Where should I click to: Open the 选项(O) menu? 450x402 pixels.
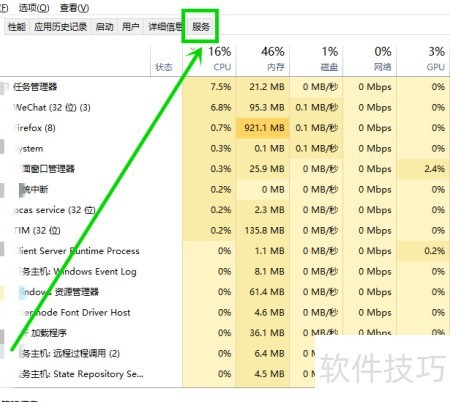34,7
